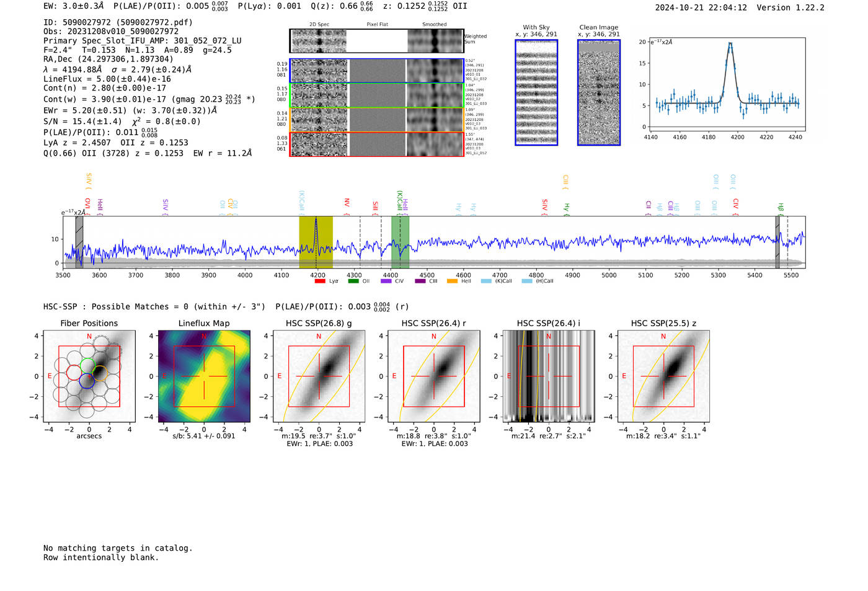Screen dimensions: 868x591
Task: Click the 'm:18.2 re:3.4" s:1.1"' caption
Action: [663, 436]
